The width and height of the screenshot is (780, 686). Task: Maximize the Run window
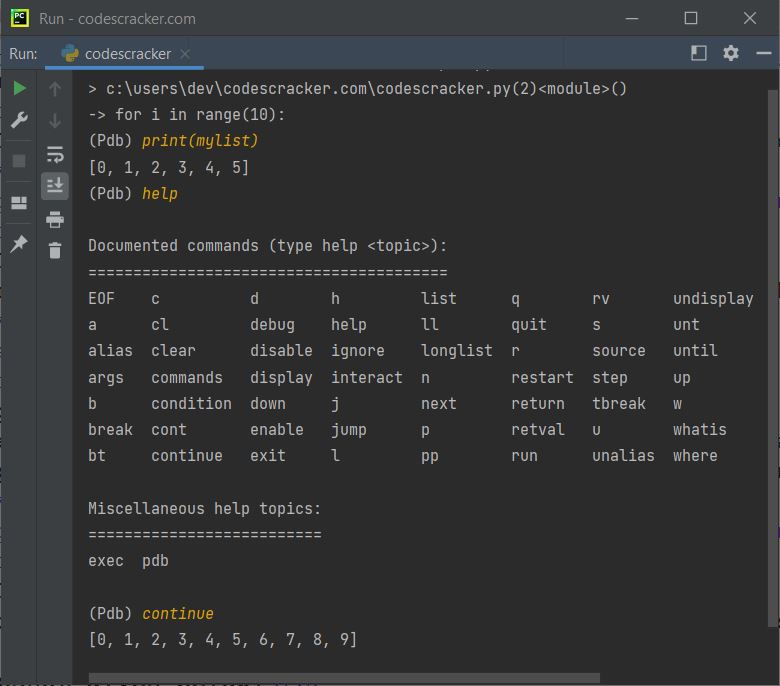[x=690, y=18]
